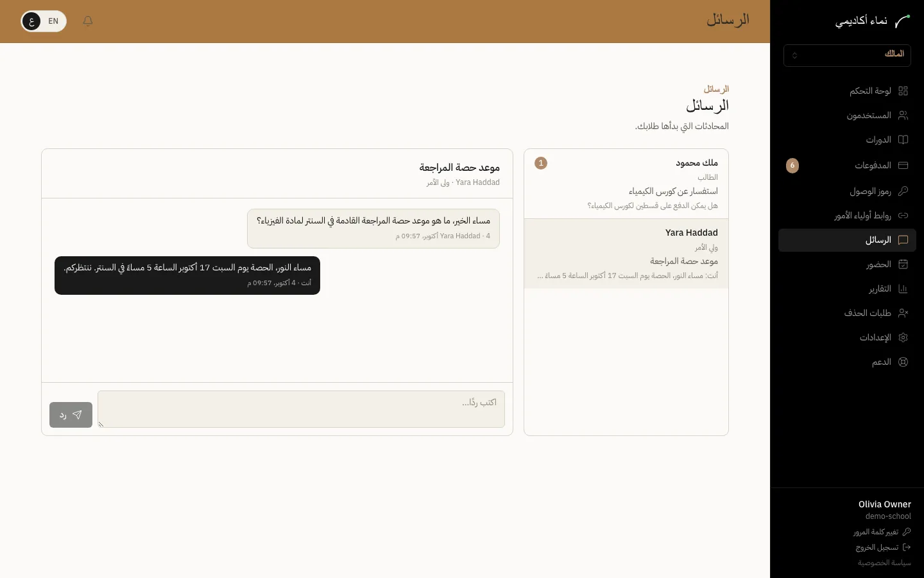This screenshot has width=924, height=578.
Task: Go to روابط أولياء الأمور in the sidebar
Action: point(847,216)
